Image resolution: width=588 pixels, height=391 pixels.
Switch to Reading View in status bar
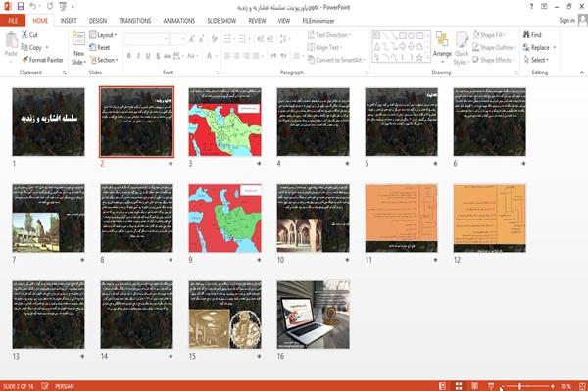point(474,386)
